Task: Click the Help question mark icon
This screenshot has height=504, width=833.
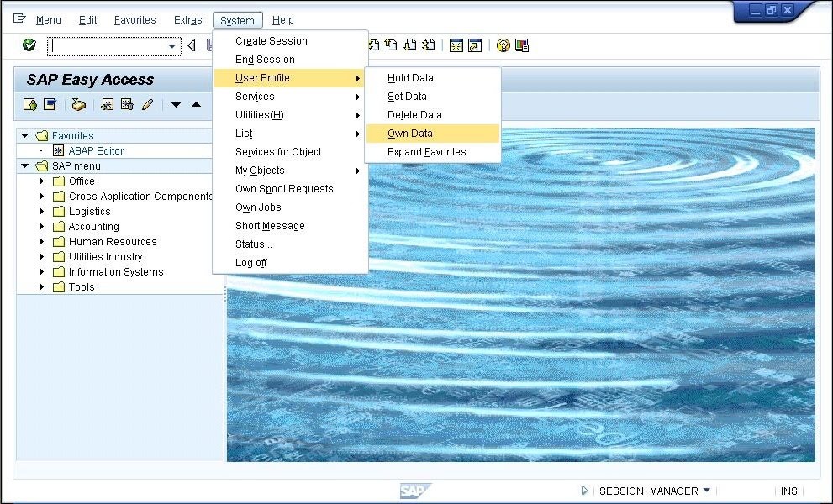Action: [x=504, y=45]
